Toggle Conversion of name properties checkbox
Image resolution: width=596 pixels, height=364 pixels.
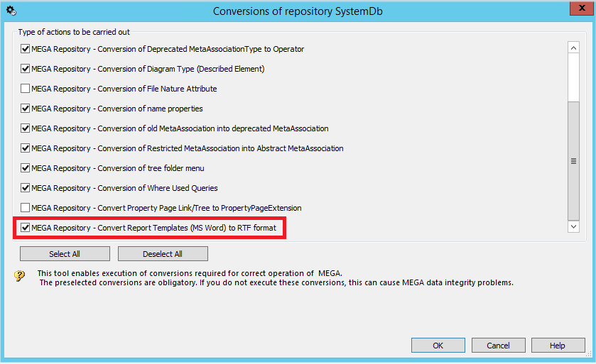(x=26, y=109)
